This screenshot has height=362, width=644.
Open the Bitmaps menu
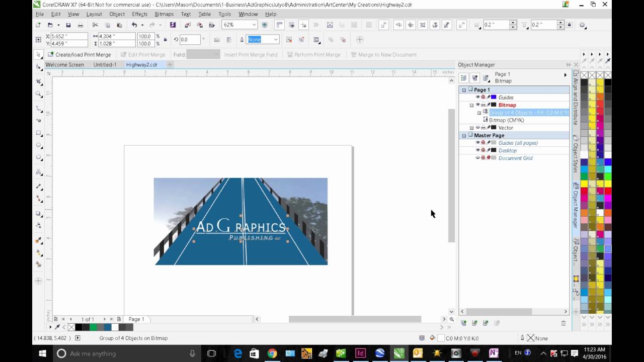click(x=164, y=14)
